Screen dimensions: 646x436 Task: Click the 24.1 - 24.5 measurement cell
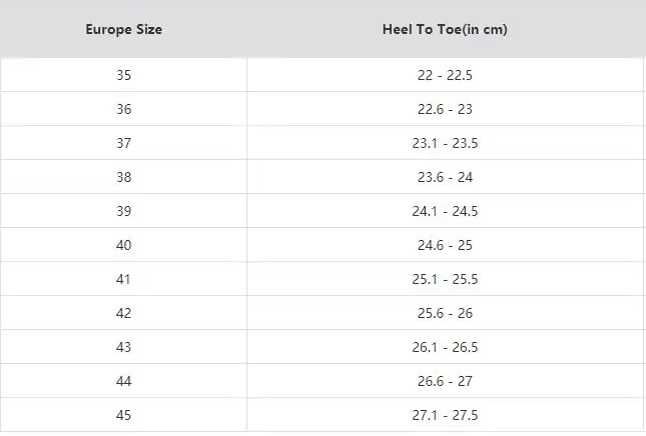click(444, 211)
